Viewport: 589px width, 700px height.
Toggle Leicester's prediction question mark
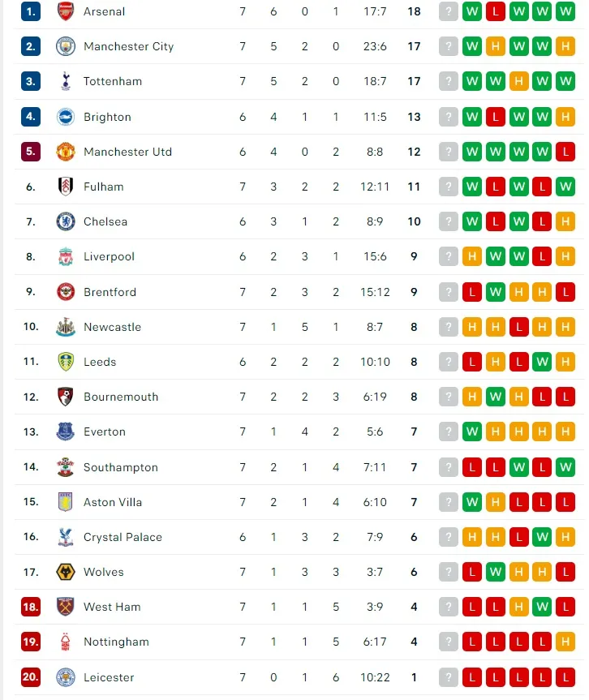point(448,677)
